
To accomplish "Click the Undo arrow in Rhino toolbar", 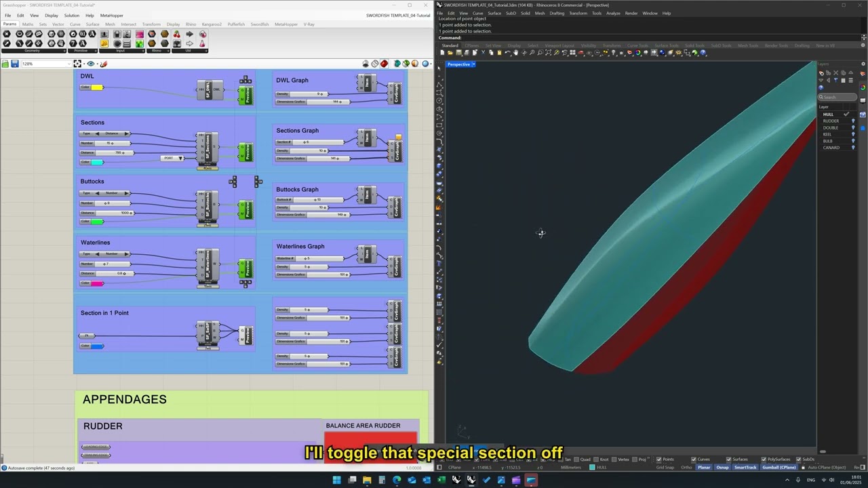I will click(x=507, y=53).
